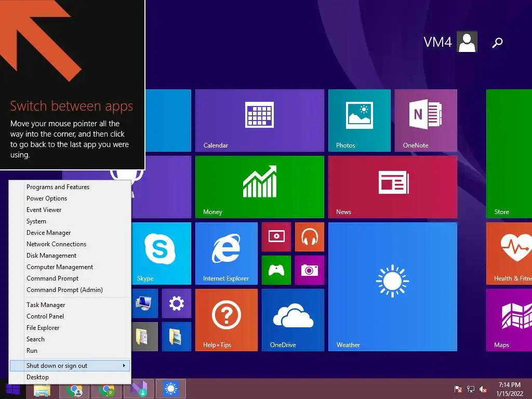Open the blue folder small tile
The image size is (532, 399).
tap(177, 337)
